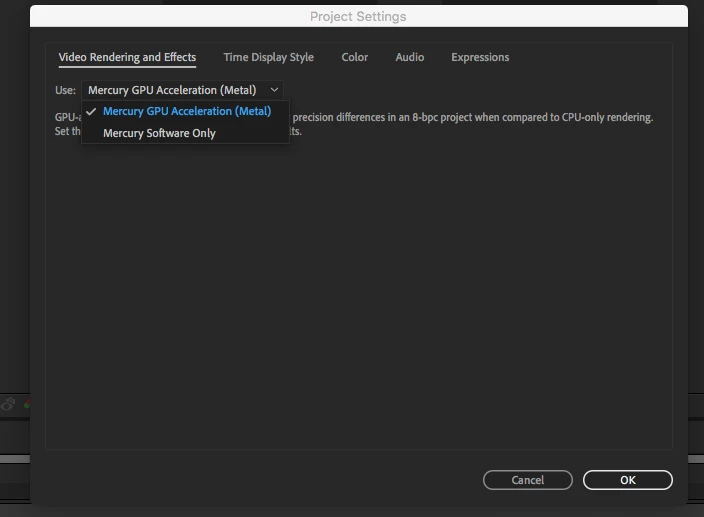The height and width of the screenshot is (517, 704).
Task: Click the '8-bpc project' description text
Action: click(x=442, y=118)
